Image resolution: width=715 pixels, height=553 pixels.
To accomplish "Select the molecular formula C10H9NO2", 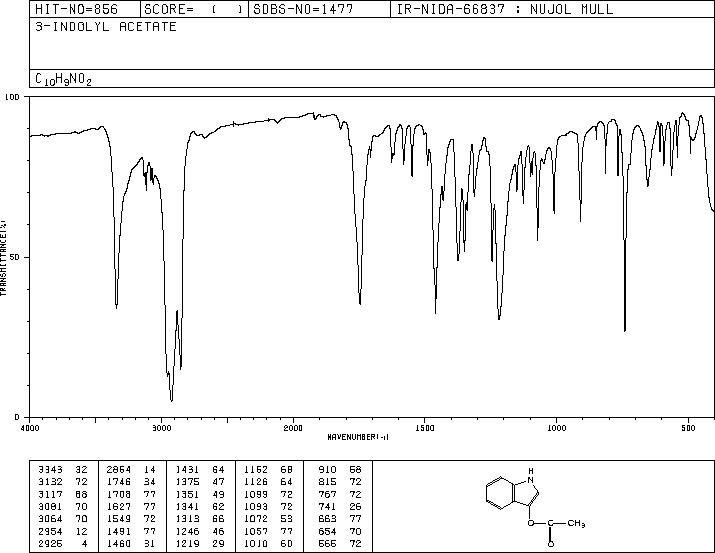I will 63,80.
